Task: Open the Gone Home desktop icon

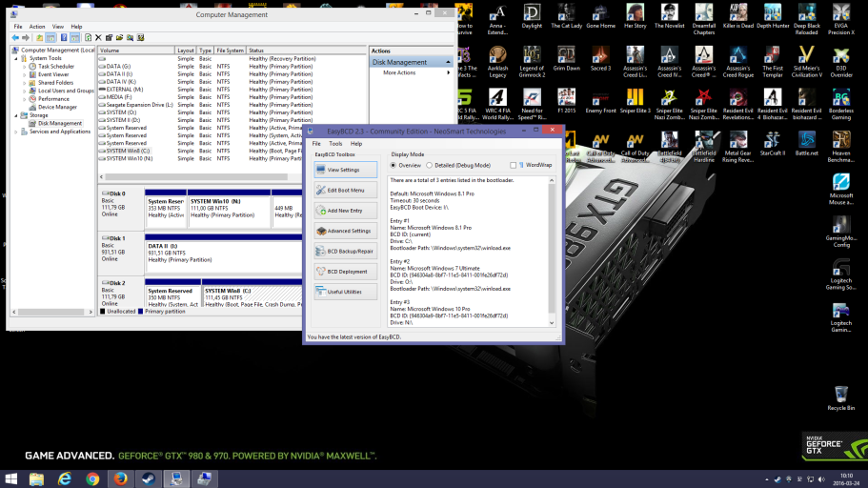Action: click(600, 16)
